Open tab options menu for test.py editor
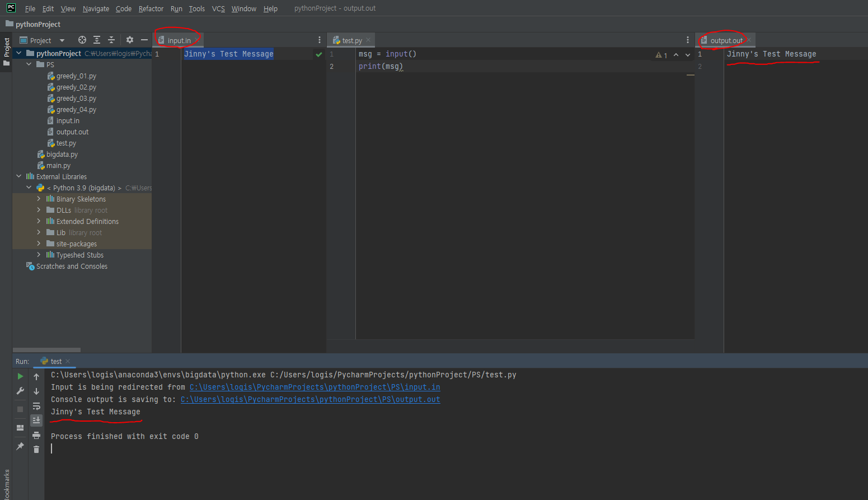This screenshot has width=868, height=500. coord(688,40)
